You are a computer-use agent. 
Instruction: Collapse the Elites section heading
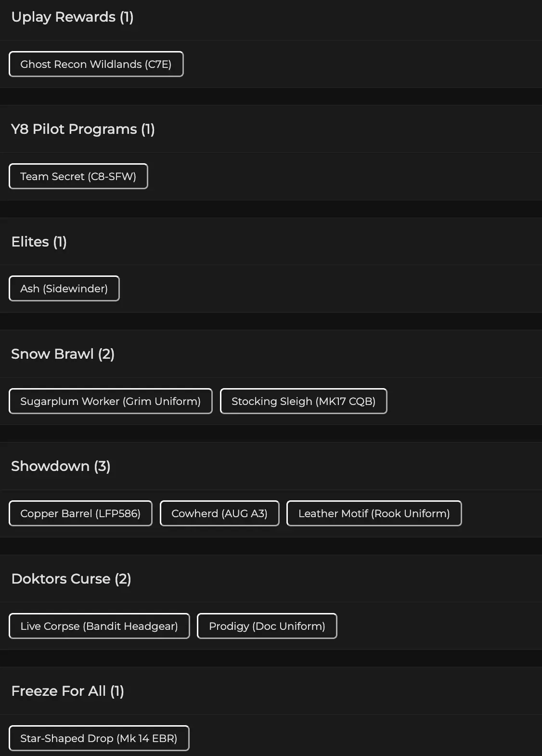click(x=39, y=242)
